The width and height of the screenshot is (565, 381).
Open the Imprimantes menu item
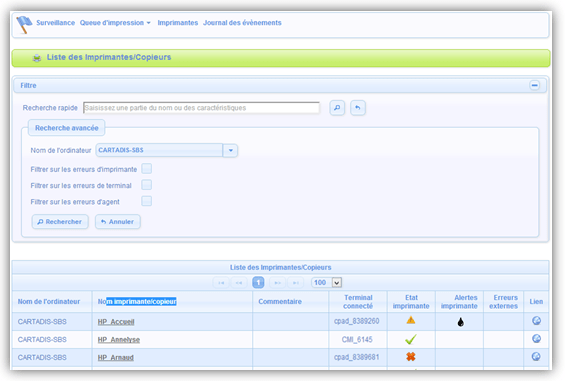(x=178, y=23)
